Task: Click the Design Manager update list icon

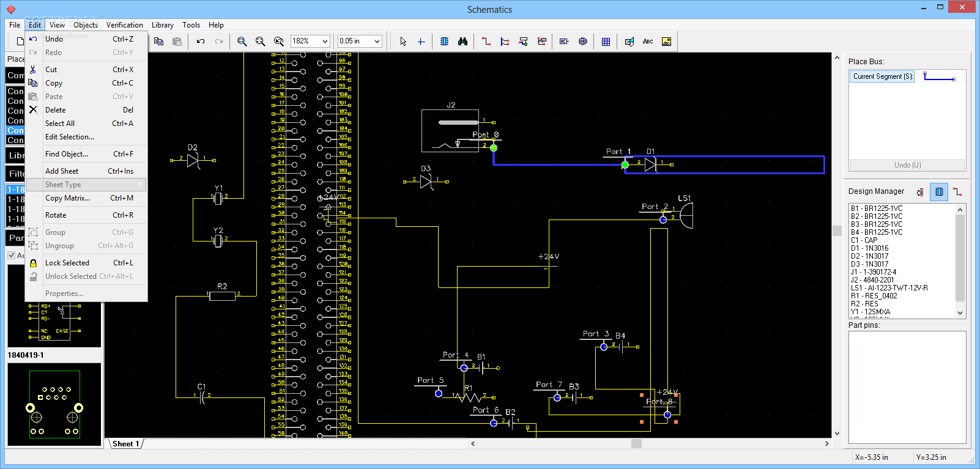Action: click(x=920, y=192)
